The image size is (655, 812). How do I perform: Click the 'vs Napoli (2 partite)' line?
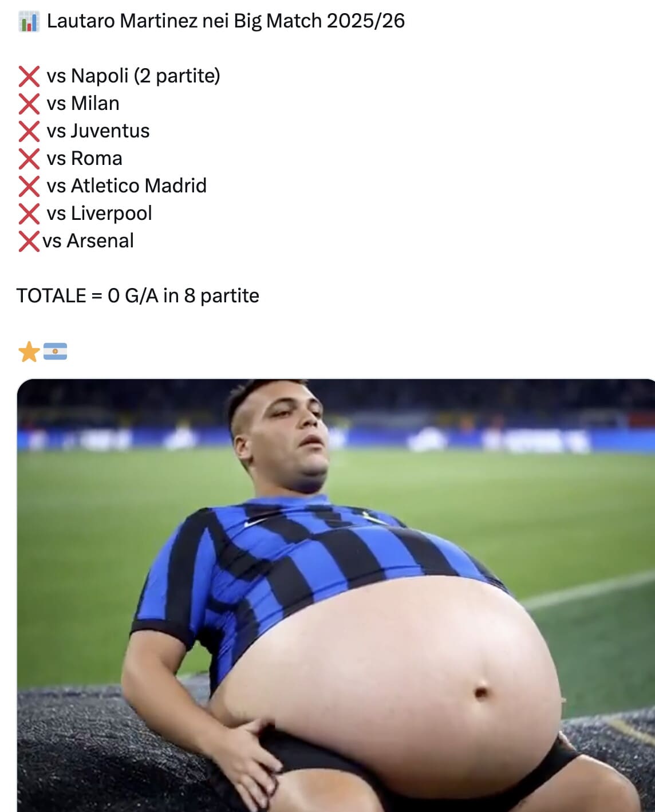coord(133,76)
